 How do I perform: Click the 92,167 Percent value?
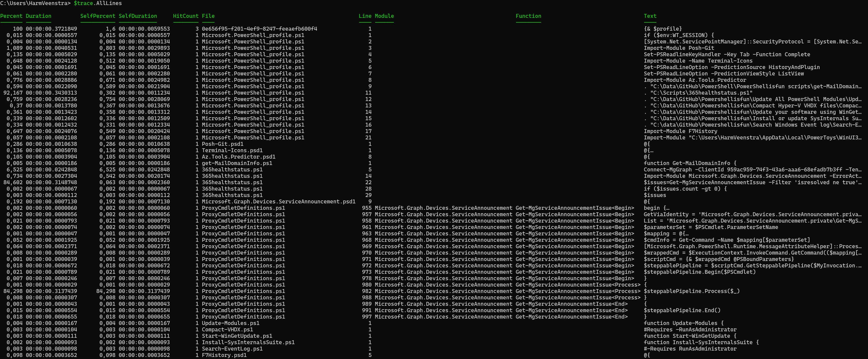click(13, 93)
